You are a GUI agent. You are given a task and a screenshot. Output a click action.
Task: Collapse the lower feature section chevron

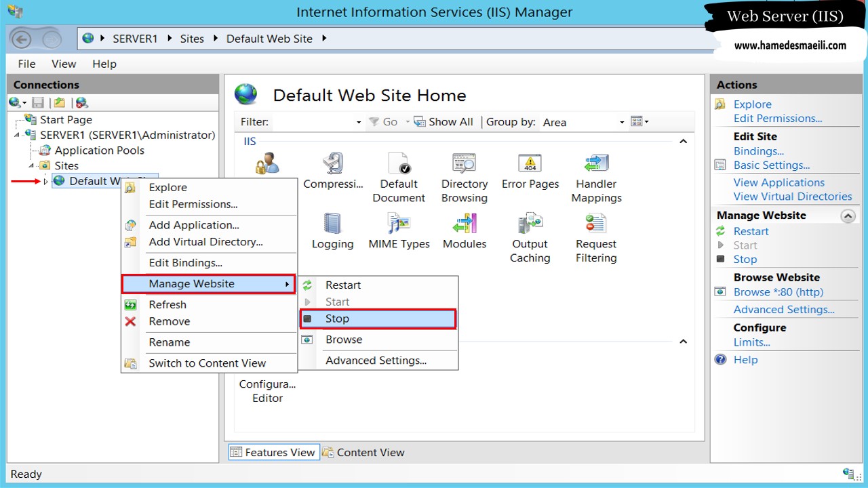[x=684, y=342]
